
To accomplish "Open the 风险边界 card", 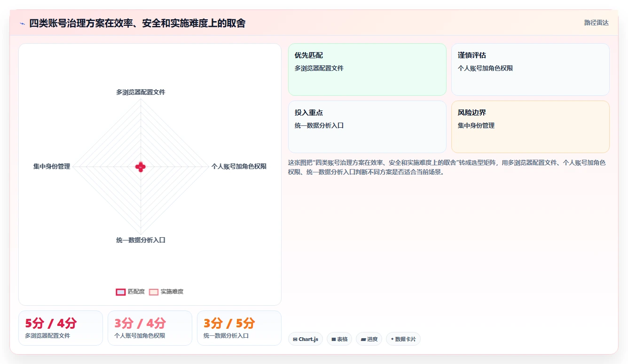I will pyautogui.click(x=530, y=127).
